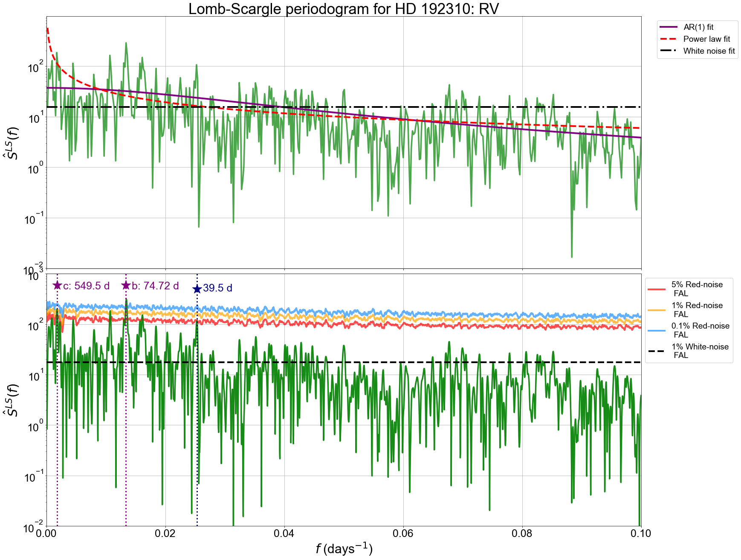Screen dimensions: 741x560
Task: Click the 0.02 x-axis tick label
Action: (165, 534)
